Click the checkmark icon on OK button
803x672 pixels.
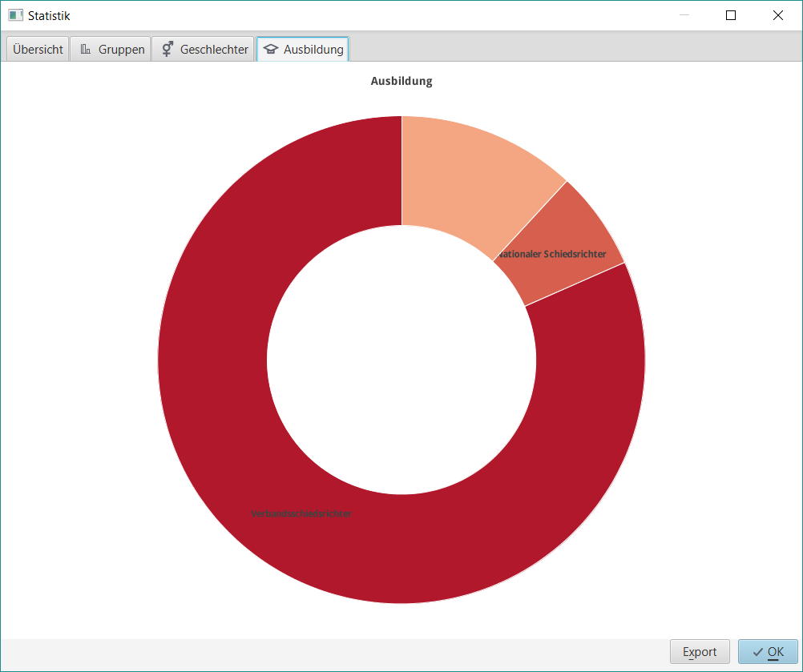coord(757,652)
